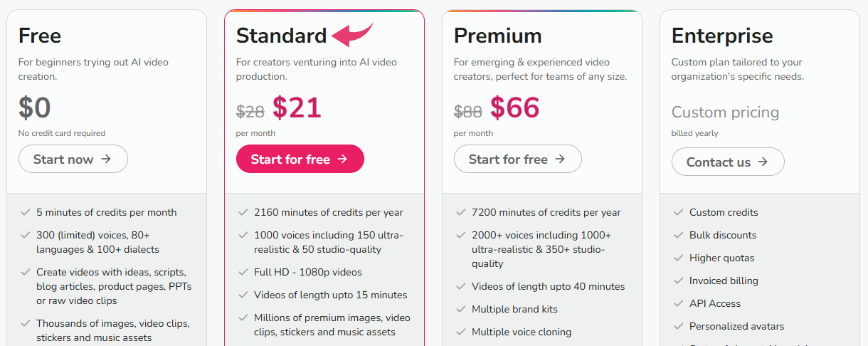Click checkmark beside API Access
868x346 pixels.
(677, 303)
